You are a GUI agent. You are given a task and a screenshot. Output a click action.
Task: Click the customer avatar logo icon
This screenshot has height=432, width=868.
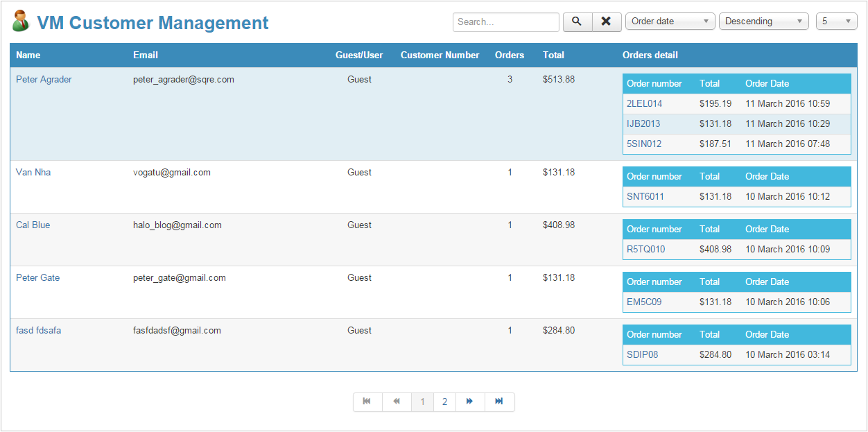[21, 21]
